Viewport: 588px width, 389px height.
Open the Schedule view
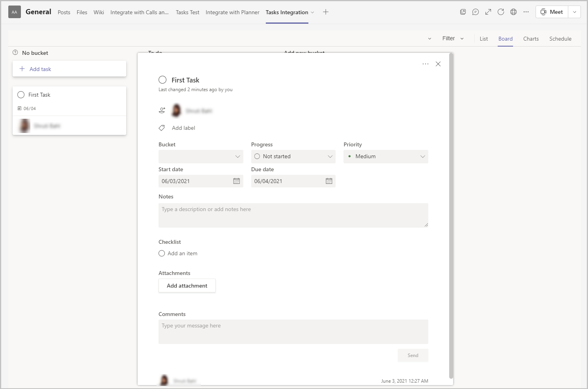click(x=560, y=39)
